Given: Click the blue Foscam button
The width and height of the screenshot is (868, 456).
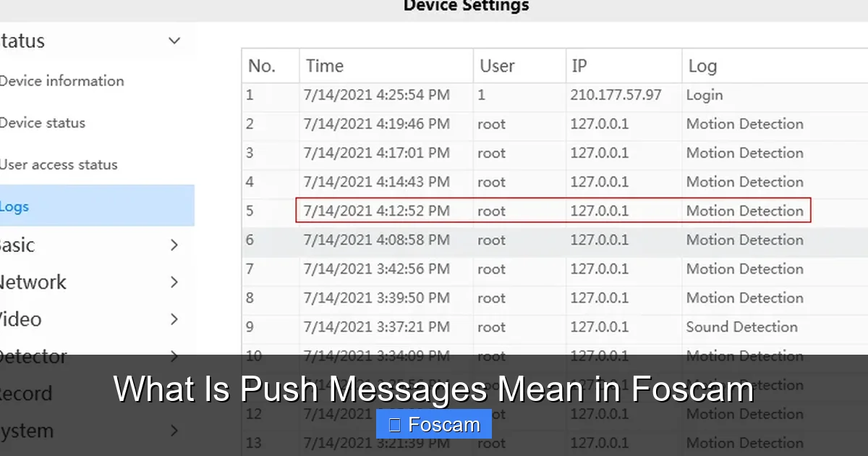Looking at the screenshot, I should [433, 424].
